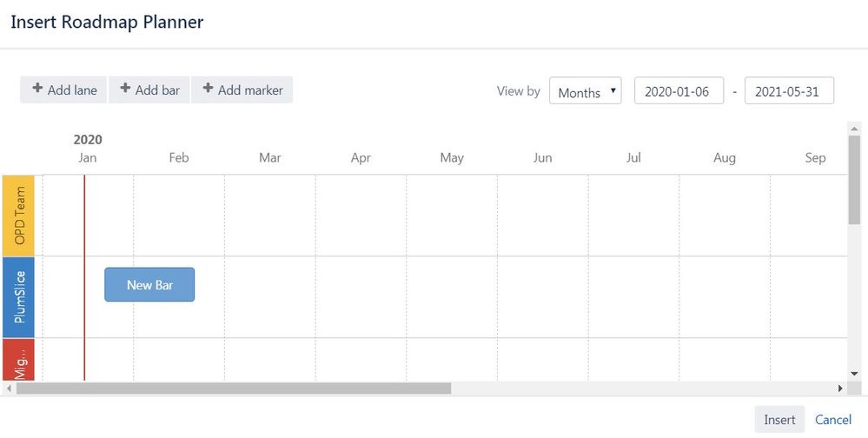The image size is (868, 438).
Task: Click the Feb month header
Action: coord(179,158)
